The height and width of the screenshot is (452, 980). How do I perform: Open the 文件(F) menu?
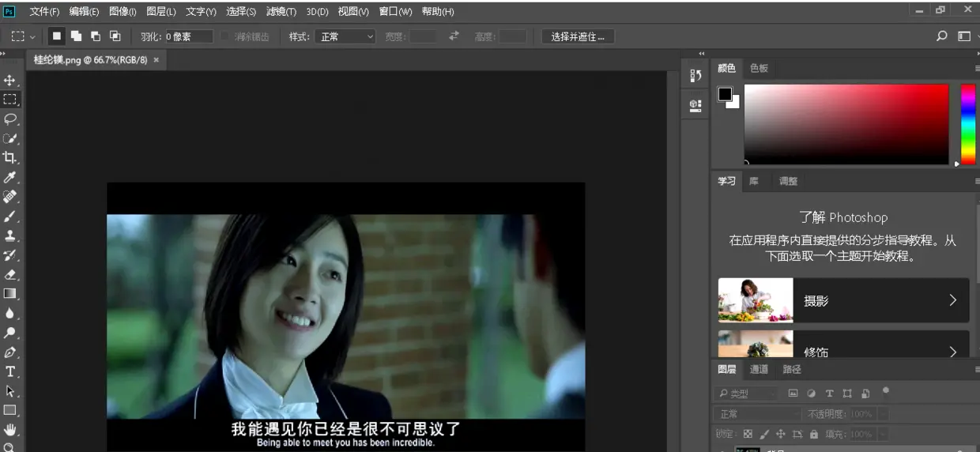[44, 12]
